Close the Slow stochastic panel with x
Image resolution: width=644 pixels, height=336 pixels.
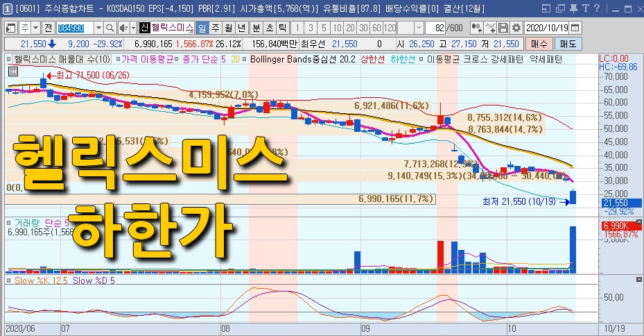[638, 279]
